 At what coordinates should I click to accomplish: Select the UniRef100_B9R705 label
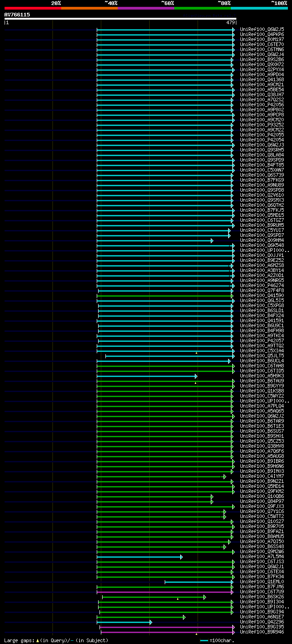click(x=262, y=527)
